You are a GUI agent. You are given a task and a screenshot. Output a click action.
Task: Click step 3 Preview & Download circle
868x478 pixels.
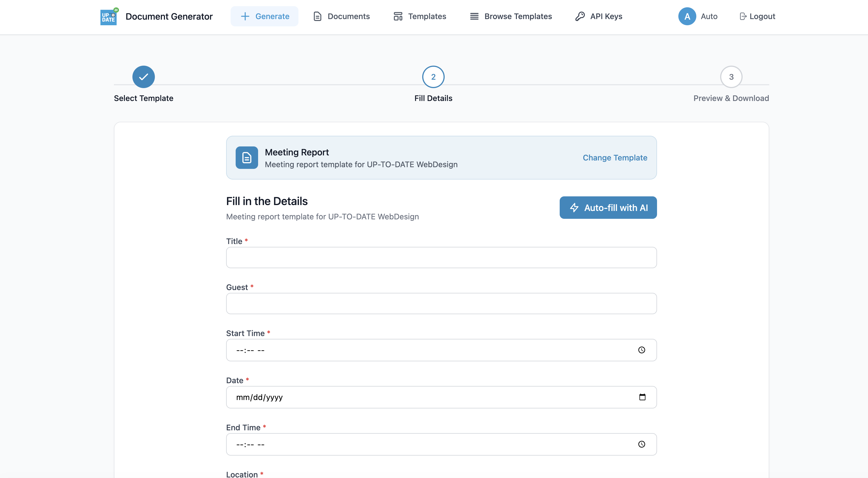point(731,77)
